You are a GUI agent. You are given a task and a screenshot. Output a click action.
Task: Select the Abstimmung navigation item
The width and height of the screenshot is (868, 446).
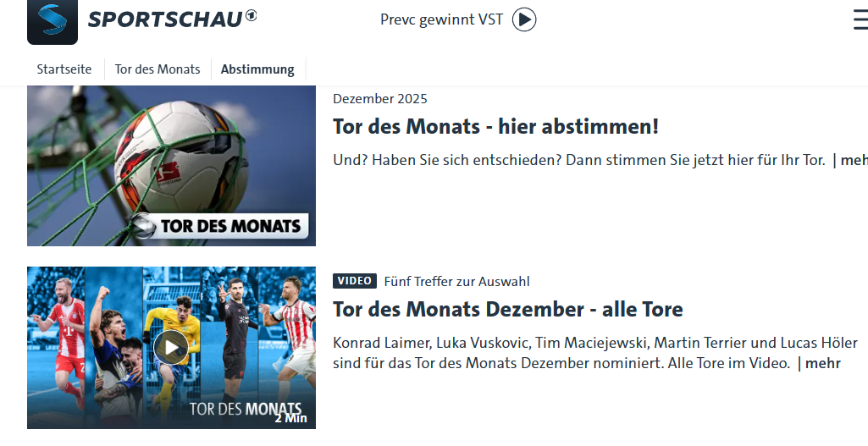tap(257, 69)
